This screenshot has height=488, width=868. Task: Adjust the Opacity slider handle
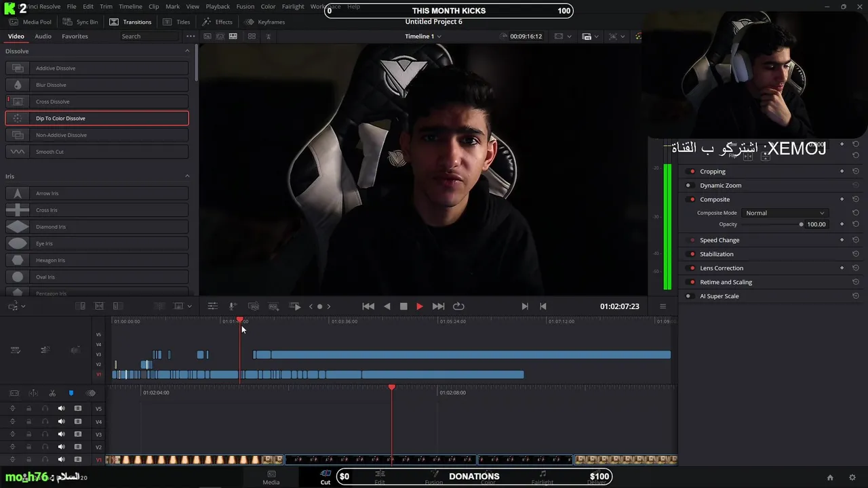tap(801, 224)
